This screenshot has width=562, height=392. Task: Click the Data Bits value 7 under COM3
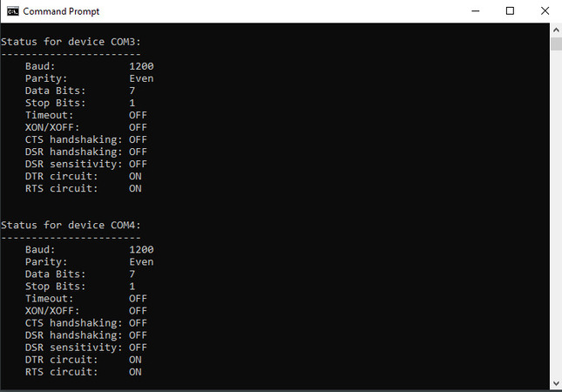coord(132,91)
